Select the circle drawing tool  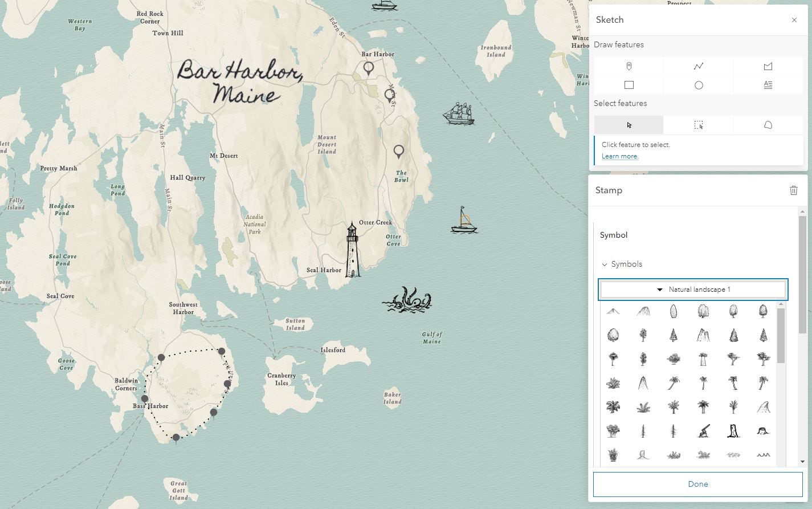(x=698, y=84)
